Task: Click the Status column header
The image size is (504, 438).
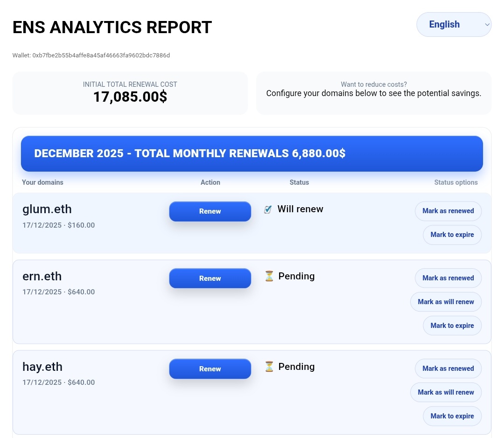Action: click(299, 182)
